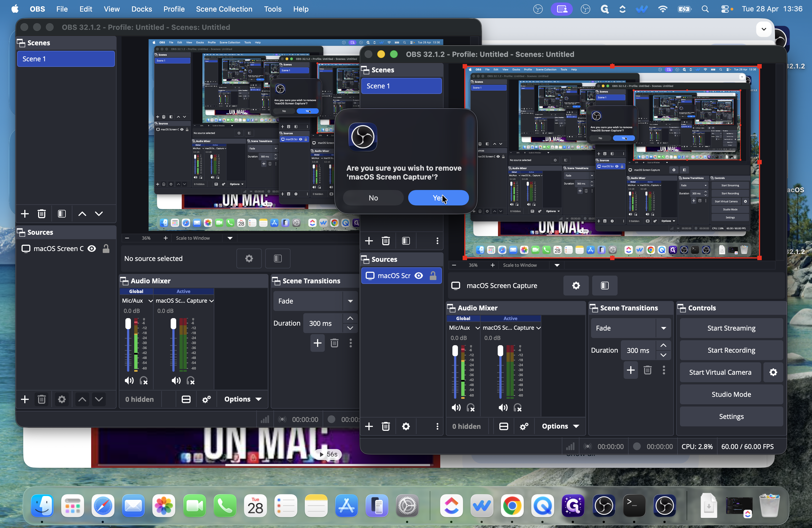Add a scene in the back OBS window
The image size is (812, 528).
(x=25, y=214)
